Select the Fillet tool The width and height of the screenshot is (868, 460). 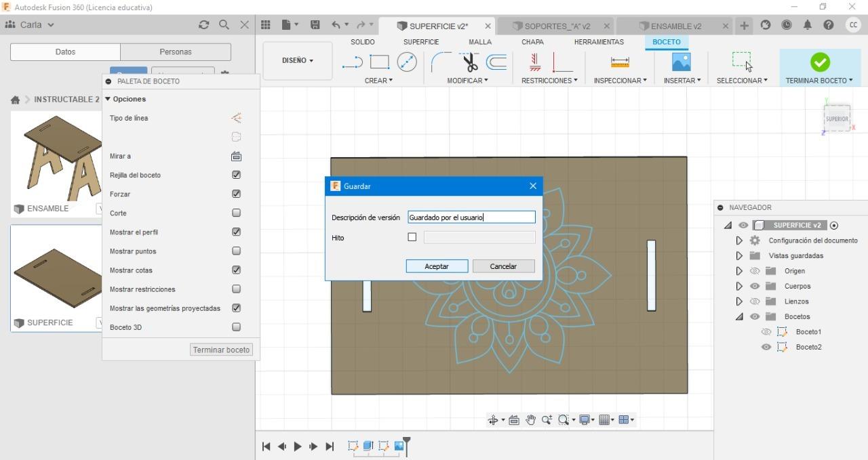(441, 62)
